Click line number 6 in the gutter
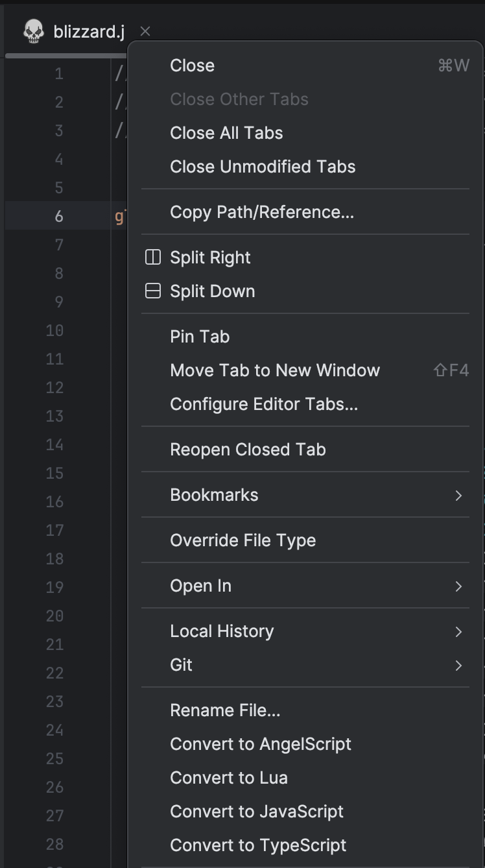 click(59, 216)
